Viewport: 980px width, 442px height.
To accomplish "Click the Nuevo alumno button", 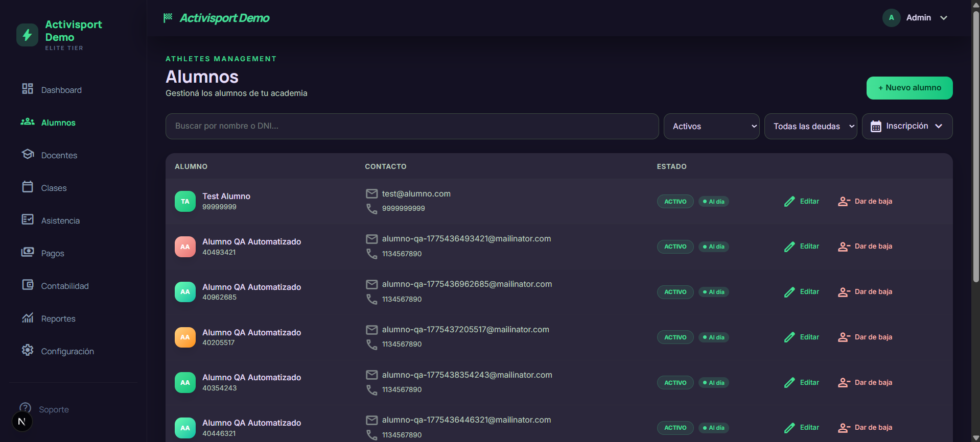I will pos(909,88).
